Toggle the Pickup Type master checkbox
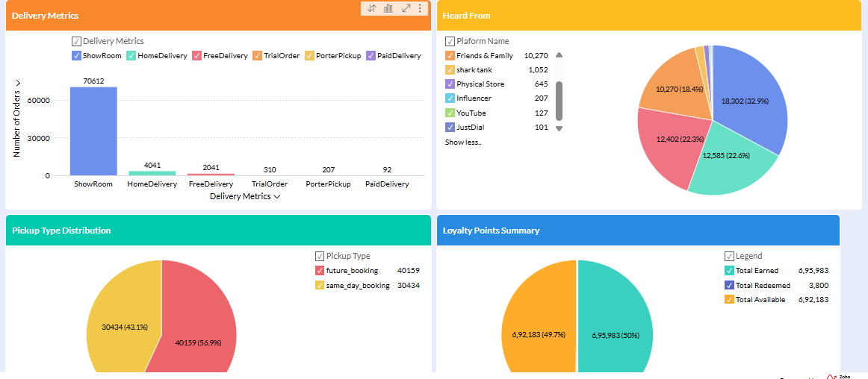The width and height of the screenshot is (868, 379). pyautogui.click(x=320, y=256)
